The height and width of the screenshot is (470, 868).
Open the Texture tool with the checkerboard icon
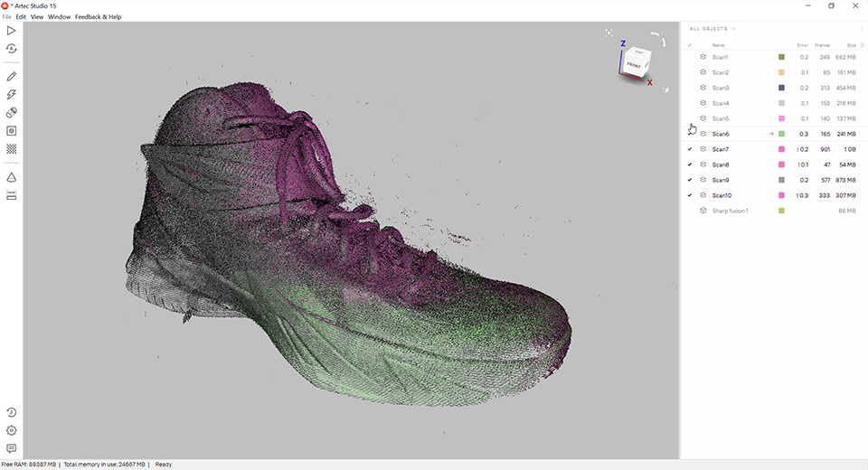pos(11,149)
